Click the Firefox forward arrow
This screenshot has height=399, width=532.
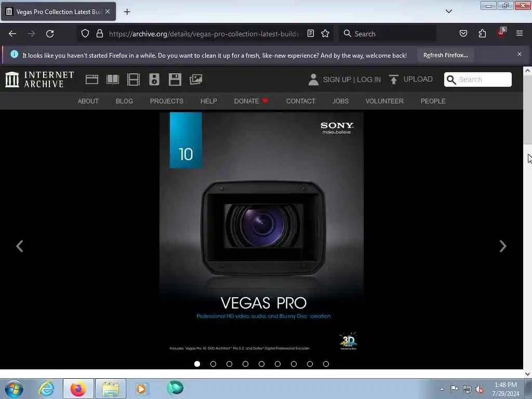31,34
